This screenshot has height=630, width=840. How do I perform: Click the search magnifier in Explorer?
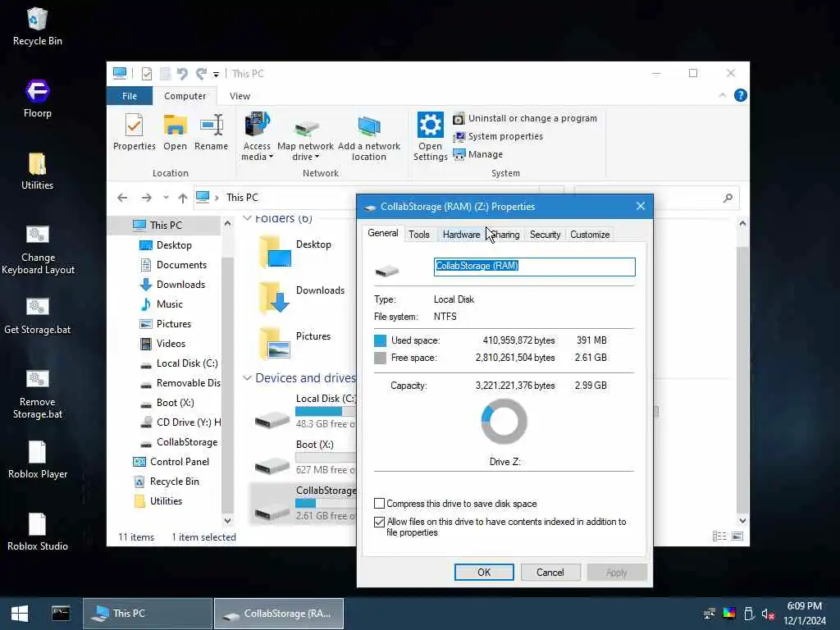[x=728, y=198]
